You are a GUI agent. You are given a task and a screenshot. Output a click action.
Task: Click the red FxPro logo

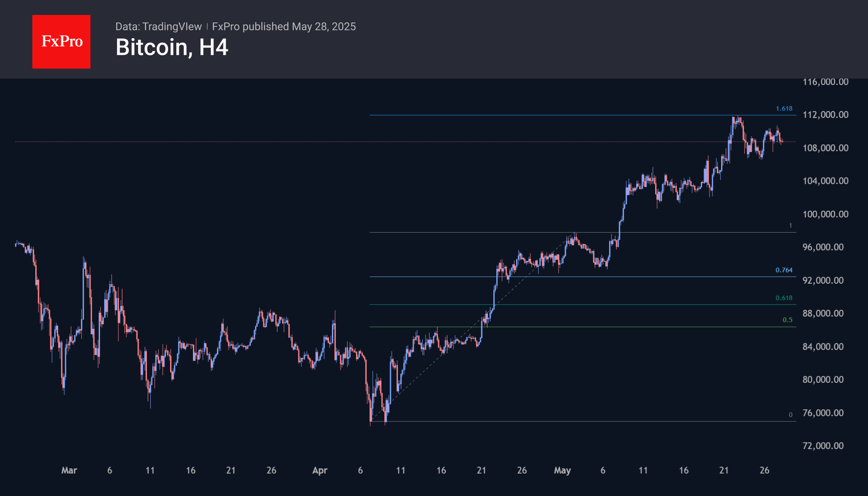(x=61, y=41)
